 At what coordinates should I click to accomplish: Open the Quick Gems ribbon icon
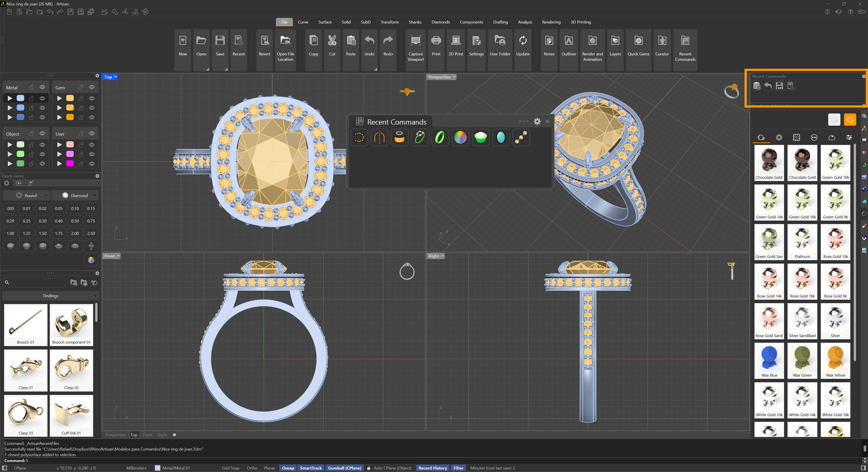[x=638, y=41]
